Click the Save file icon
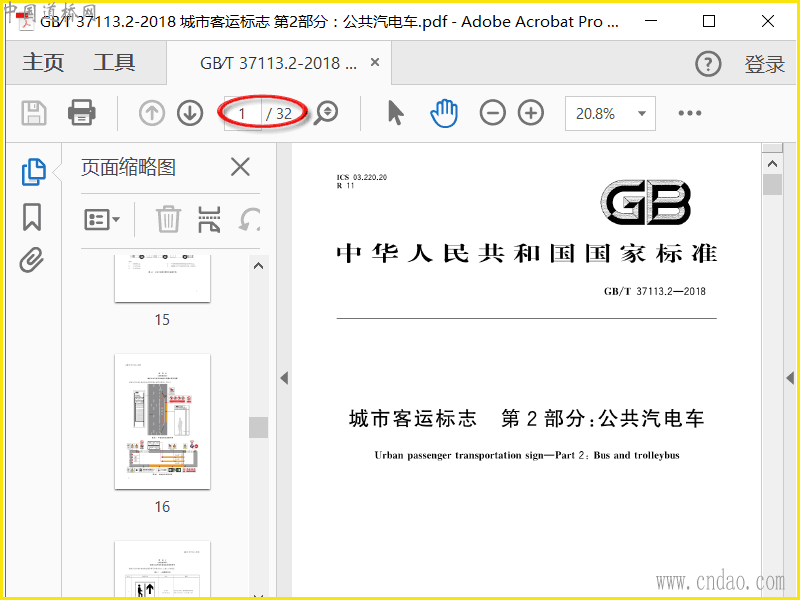 pyautogui.click(x=34, y=113)
